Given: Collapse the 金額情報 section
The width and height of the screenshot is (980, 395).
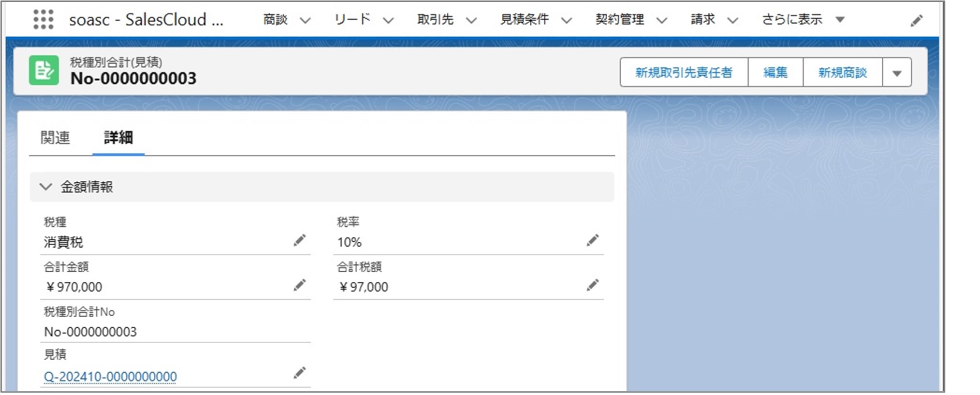Looking at the screenshot, I should (x=46, y=187).
